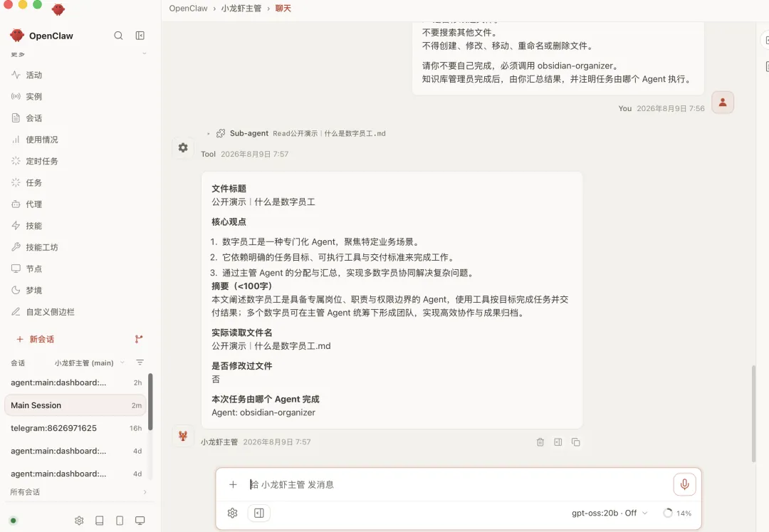Open the session list filter icon

(x=140, y=363)
